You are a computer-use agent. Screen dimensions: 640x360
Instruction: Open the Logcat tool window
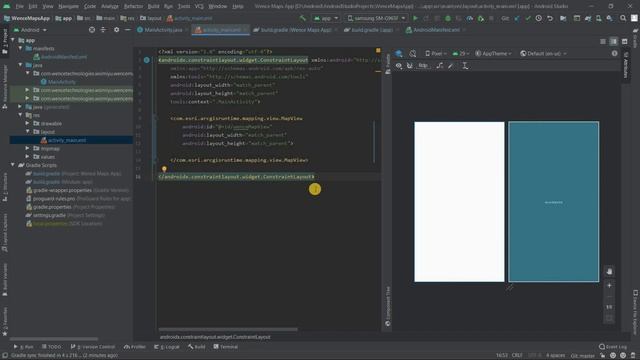coord(167,347)
